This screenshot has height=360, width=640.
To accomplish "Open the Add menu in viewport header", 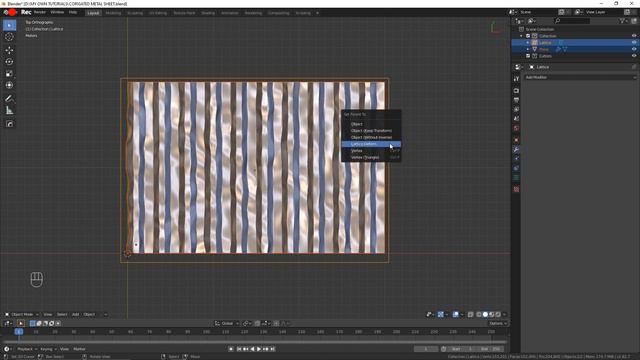I will coord(76,315).
